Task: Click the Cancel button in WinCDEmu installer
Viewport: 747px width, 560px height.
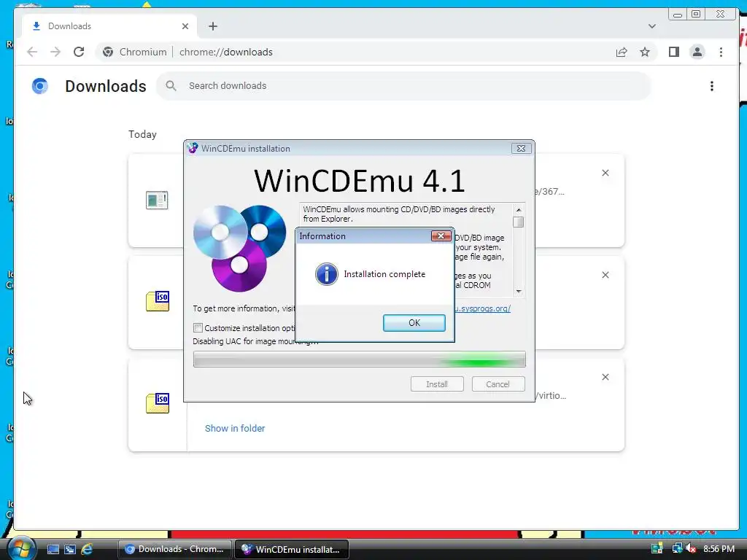Action: pos(498,384)
